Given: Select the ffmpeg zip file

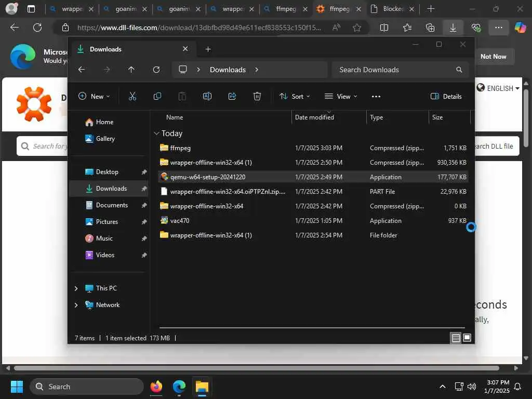Looking at the screenshot, I should coord(313,148).
